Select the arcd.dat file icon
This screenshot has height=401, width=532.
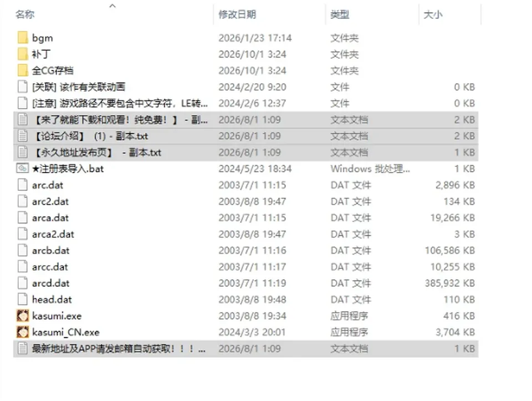tap(23, 283)
